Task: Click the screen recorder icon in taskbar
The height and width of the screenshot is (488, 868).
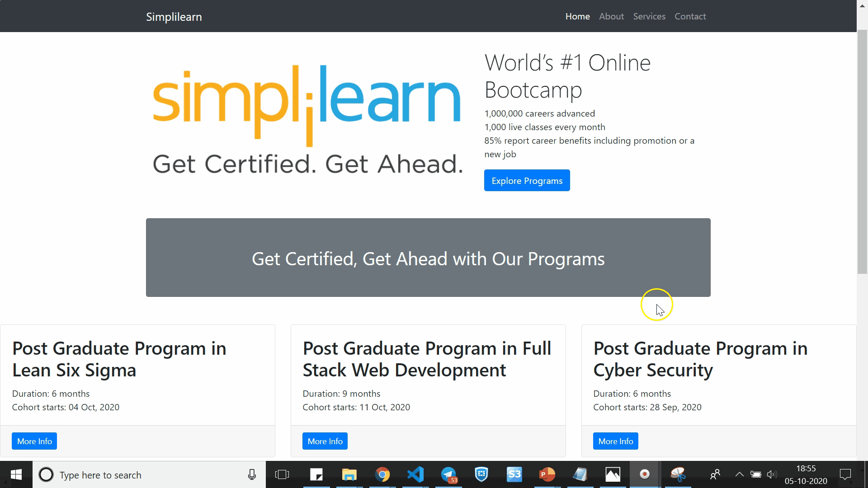Action: tap(645, 474)
